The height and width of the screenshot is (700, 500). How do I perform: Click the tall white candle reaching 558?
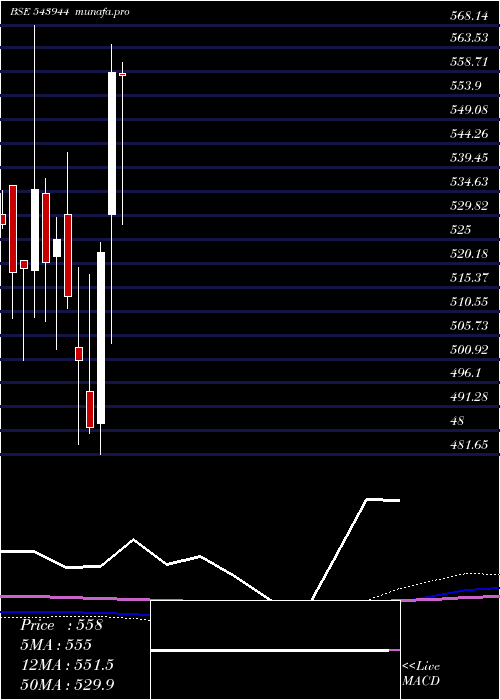pyautogui.click(x=112, y=143)
